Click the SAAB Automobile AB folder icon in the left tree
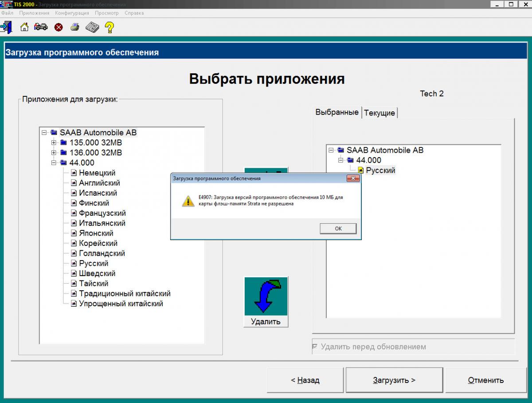Image resolution: width=532 pixels, height=403 pixels. [54, 132]
